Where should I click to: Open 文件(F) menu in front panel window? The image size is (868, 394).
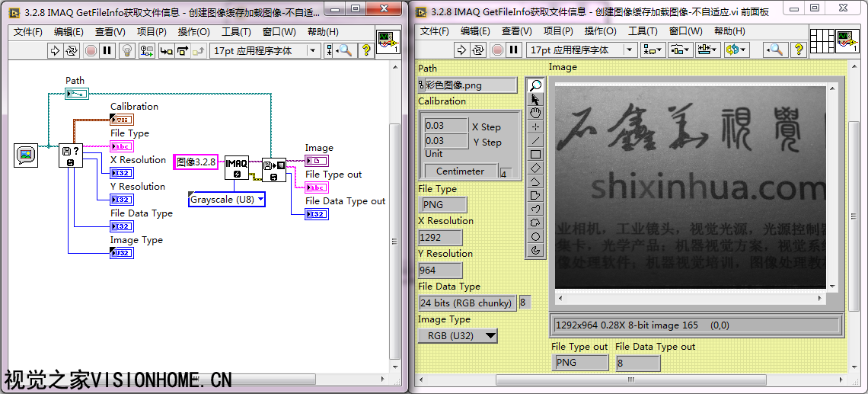(434, 32)
